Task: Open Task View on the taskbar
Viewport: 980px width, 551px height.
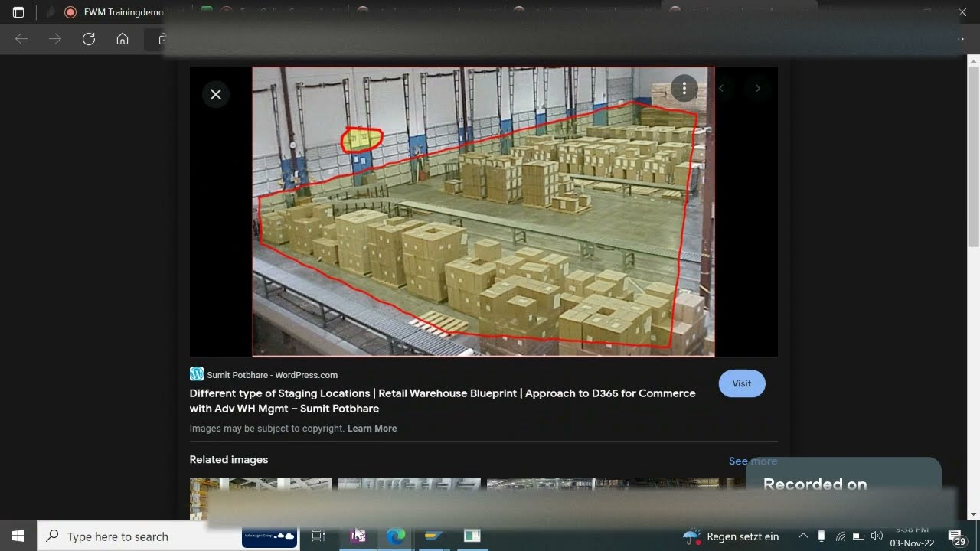Action: tap(318, 536)
